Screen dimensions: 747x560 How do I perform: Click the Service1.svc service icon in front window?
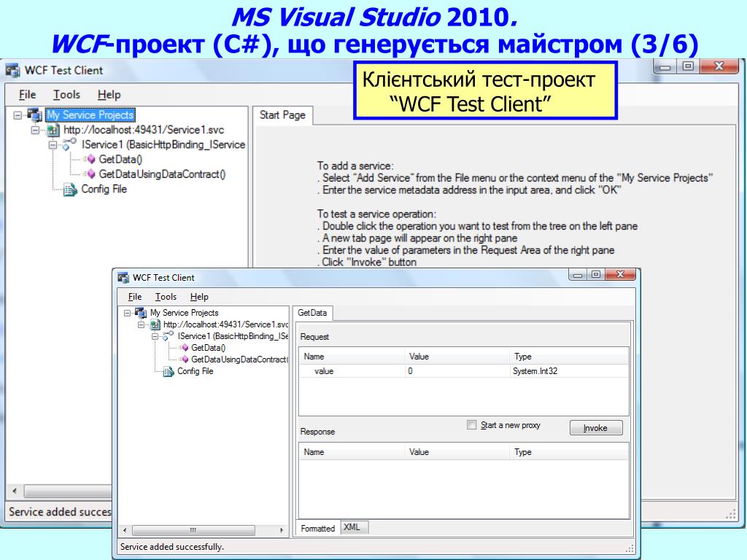pyautogui.click(x=155, y=324)
